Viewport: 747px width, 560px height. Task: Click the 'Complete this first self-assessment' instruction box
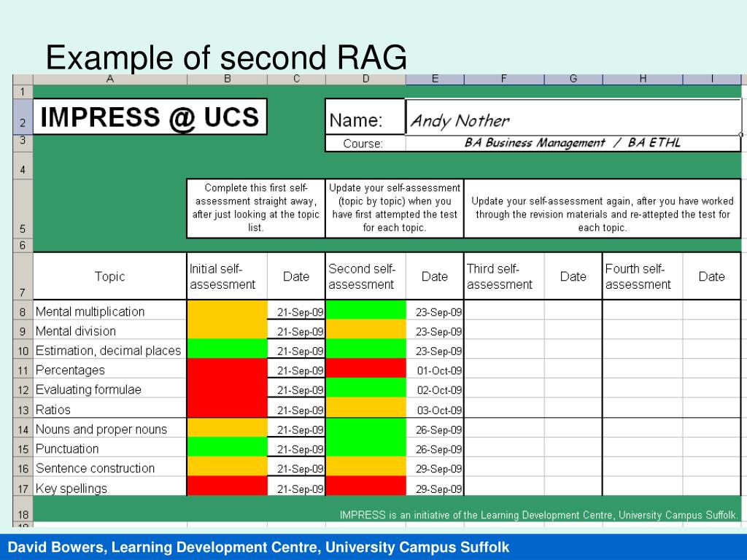(256, 208)
